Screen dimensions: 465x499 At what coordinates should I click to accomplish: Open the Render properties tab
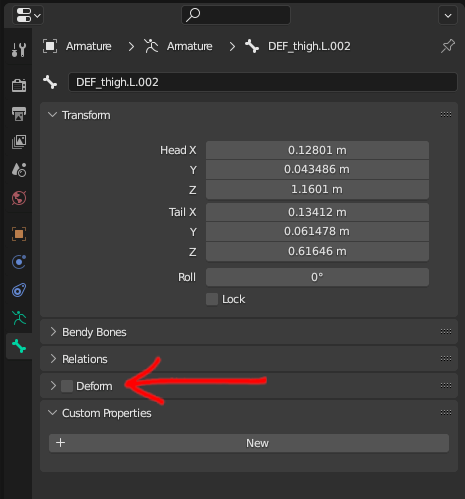coord(19,85)
